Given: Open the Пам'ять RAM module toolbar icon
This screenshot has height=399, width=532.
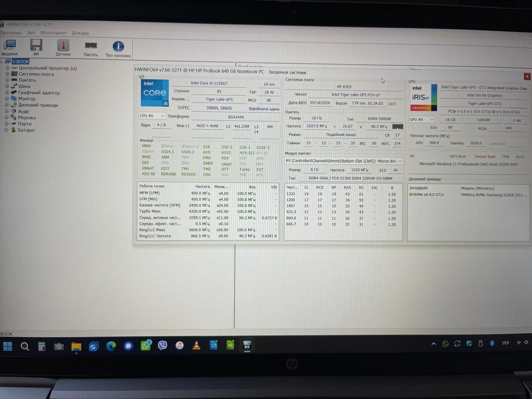Looking at the screenshot, I should (91, 49).
